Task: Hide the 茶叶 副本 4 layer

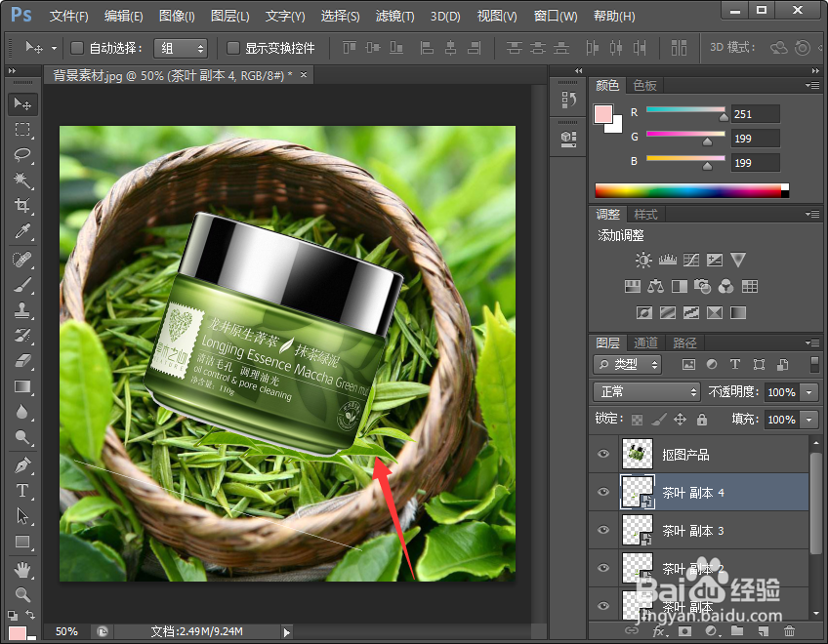Action: point(603,492)
